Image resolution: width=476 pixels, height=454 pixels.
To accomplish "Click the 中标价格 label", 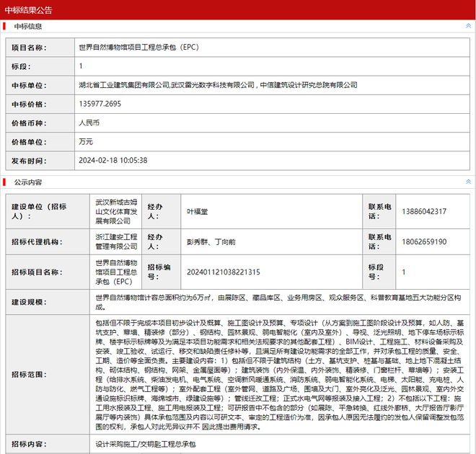I will click(29, 104).
